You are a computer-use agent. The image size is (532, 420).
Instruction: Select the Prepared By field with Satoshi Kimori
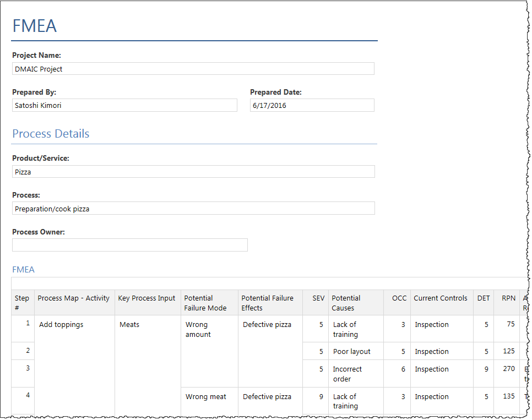click(x=124, y=105)
